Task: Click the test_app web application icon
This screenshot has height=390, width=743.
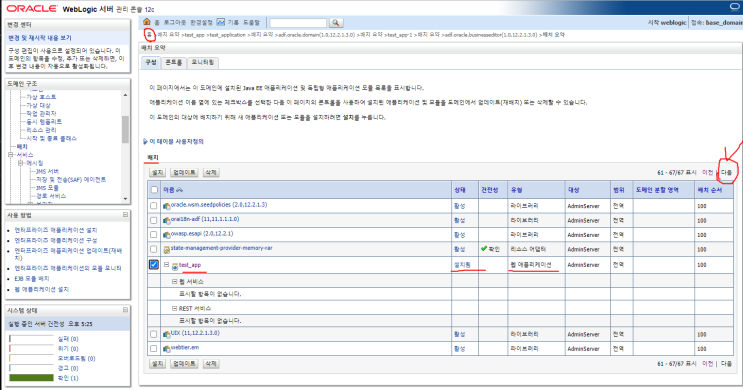Action: (175, 266)
